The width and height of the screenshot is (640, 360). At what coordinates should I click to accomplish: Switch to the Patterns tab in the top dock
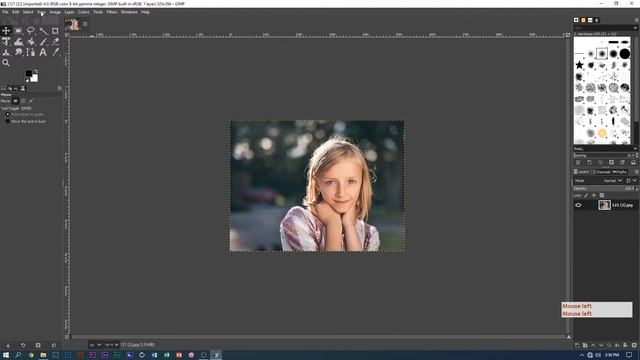coord(583,20)
